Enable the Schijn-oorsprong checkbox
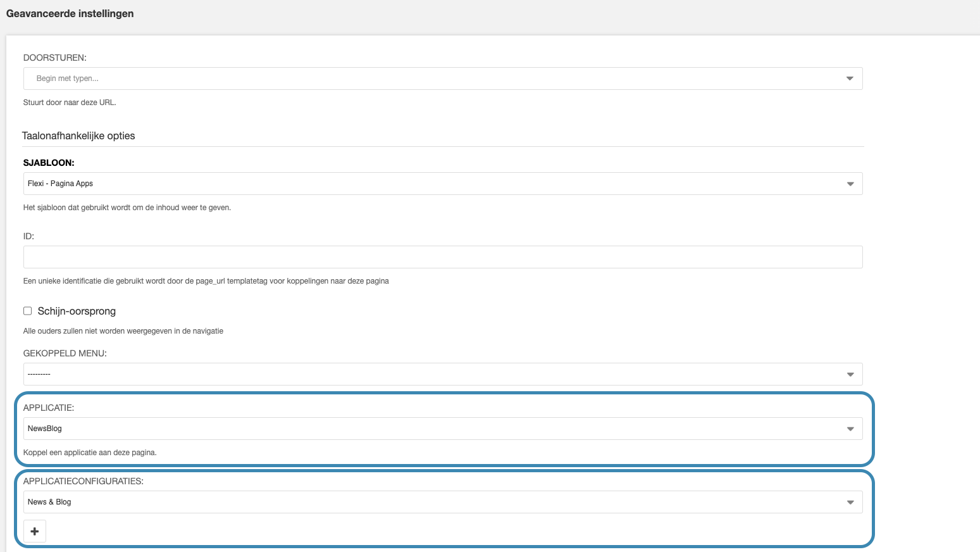This screenshot has height=552, width=980. click(x=27, y=310)
